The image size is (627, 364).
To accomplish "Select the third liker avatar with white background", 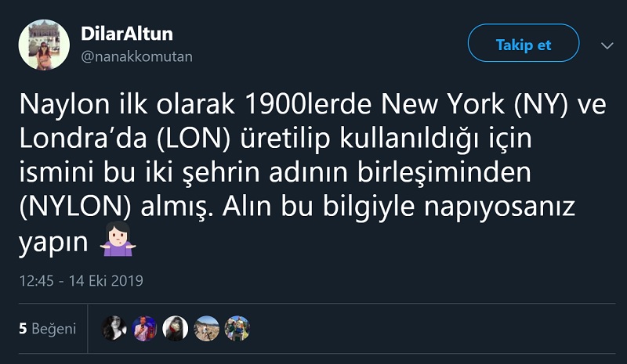I will (x=176, y=329).
